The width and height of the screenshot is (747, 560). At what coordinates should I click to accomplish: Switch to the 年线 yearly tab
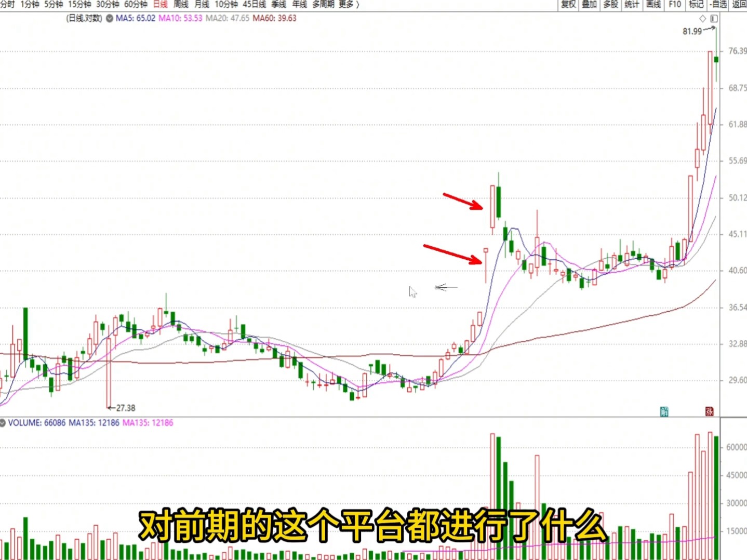click(300, 4)
